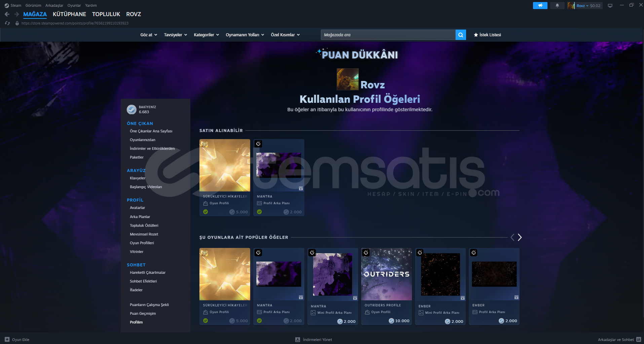This screenshot has height=344, width=644.
Task: Open the ROVZ profile tab
Action: (134, 14)
